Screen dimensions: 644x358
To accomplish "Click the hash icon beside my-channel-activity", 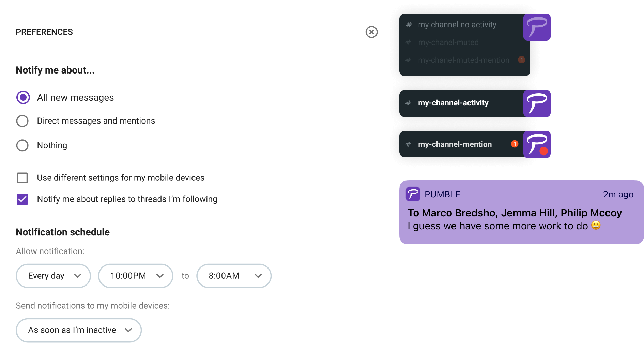I will 408,103.
